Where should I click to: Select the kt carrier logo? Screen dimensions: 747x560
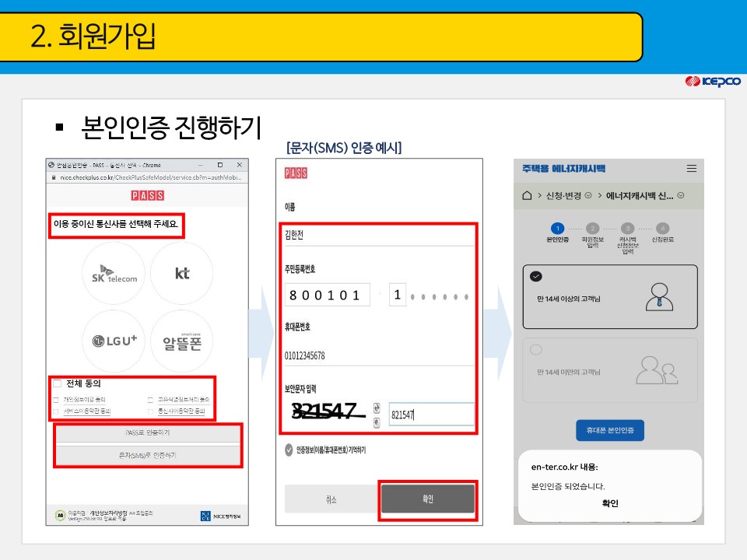182,272
